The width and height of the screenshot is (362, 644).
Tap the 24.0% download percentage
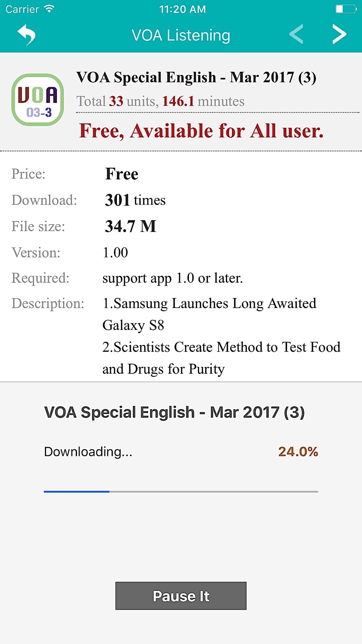[298, 452]
